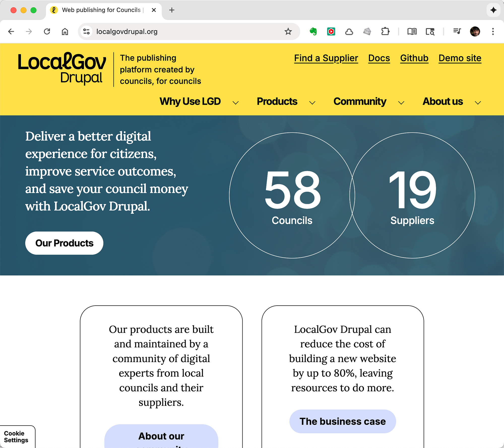Click the browser back arrow
The width and height of the screenshot is (504, 448).
point(11,31)
